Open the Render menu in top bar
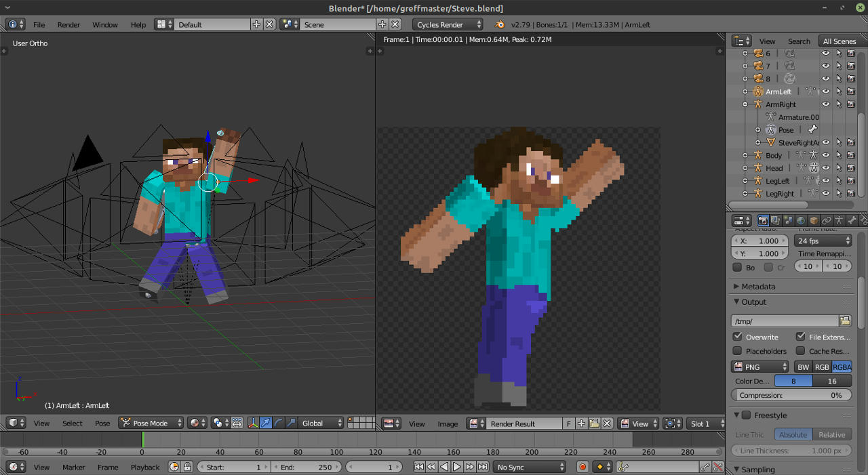The image size is (868, 475). [x=68, y=24]
